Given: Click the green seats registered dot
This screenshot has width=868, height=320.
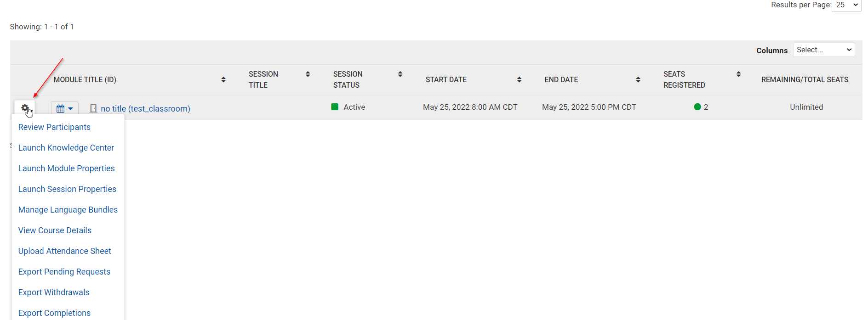Looking at the screenshot, I should pyautogui.click(x=697, y=107).
